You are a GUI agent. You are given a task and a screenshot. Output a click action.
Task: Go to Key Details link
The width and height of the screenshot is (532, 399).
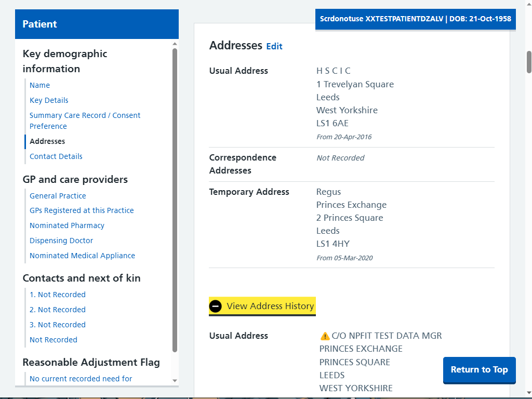(49, 100)
